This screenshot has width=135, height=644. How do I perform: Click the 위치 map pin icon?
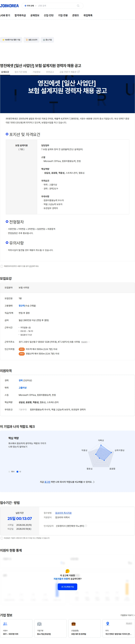(108, 624)
